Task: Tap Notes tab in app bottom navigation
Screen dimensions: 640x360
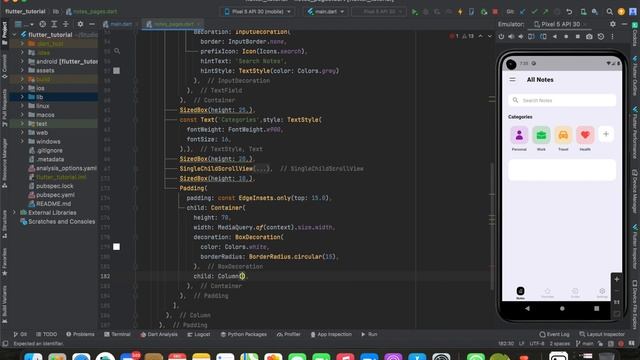Action: point(520,293)
